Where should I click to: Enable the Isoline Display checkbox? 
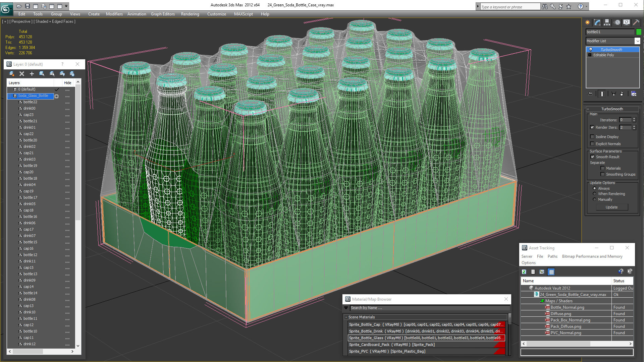[x=592, y=137]
